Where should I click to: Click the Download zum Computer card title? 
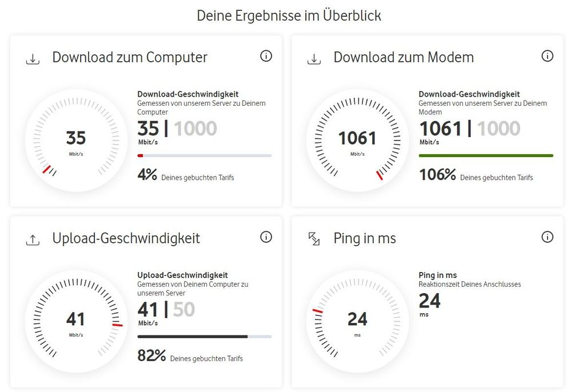[x=130, y=57]
